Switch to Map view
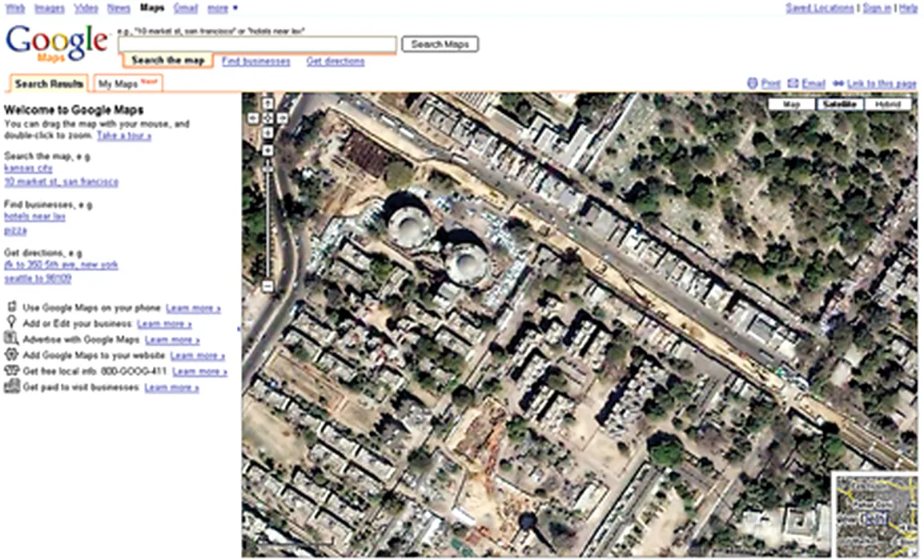 791,105
